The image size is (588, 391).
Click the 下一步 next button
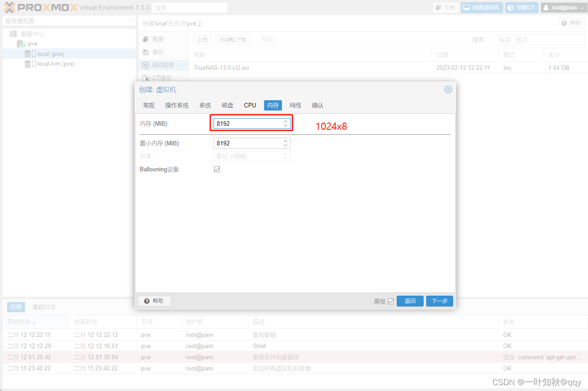(x=440, y=301)
